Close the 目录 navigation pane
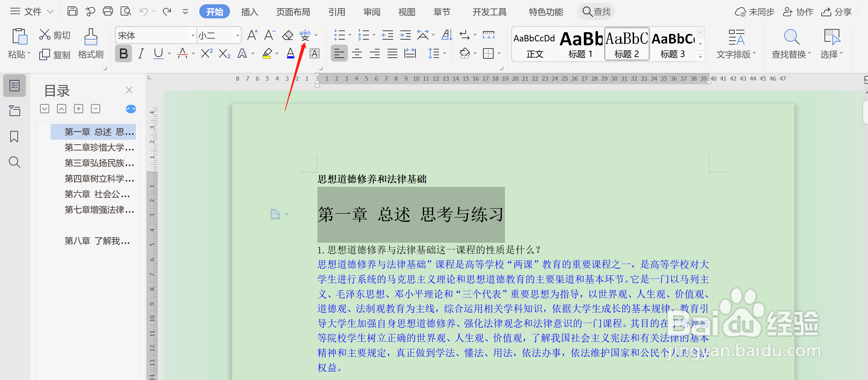Viewport: 868px width, 380px height. pyautogui.click(x=129, y=90)
